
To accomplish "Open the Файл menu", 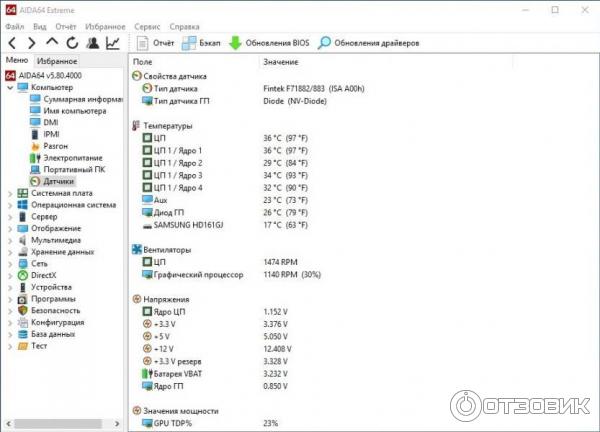I will point(15,27).
